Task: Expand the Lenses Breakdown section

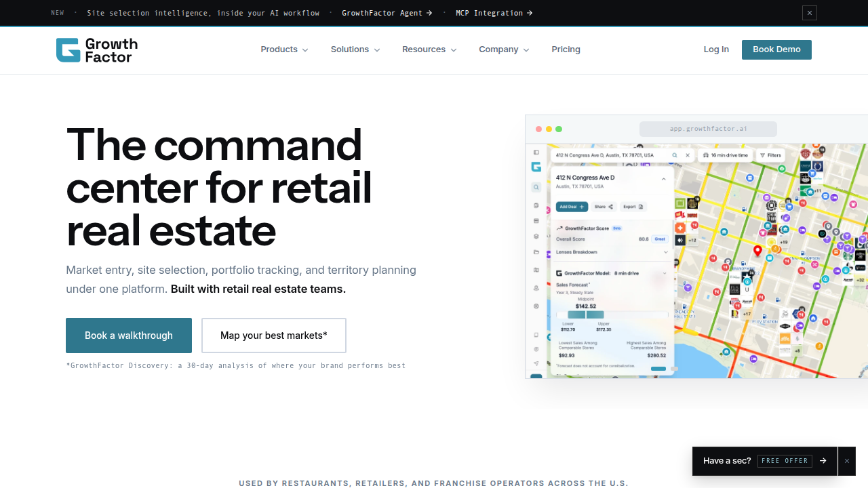Action: coord(612,252)
